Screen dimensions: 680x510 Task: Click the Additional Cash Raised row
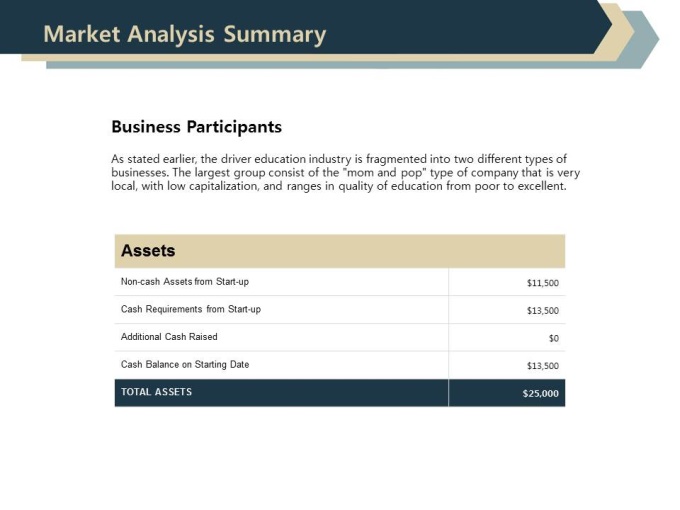click(340, 337)
